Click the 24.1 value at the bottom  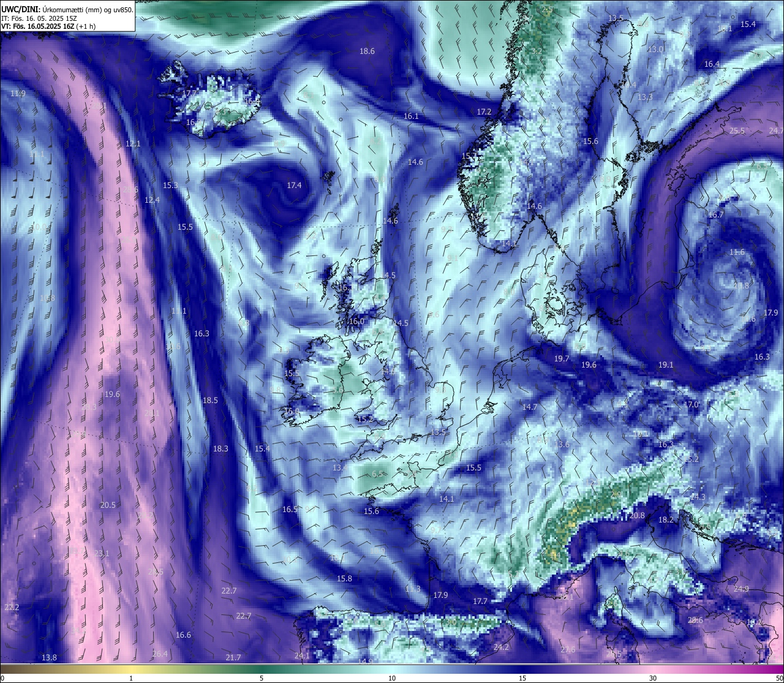coord(302,655)
